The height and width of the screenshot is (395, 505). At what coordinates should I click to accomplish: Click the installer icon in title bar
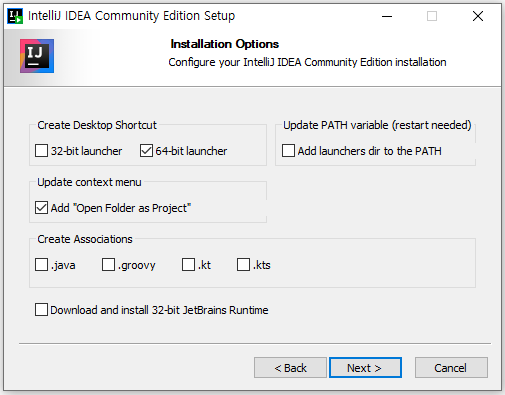click(x=15, y=16)
